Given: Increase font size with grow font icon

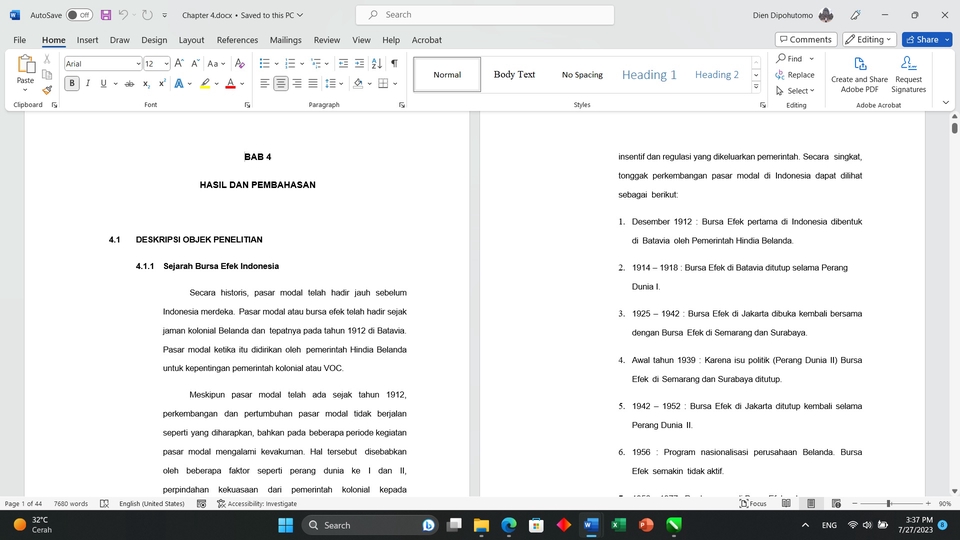Looking at the screenshot, I should click(x=179, y=63).
